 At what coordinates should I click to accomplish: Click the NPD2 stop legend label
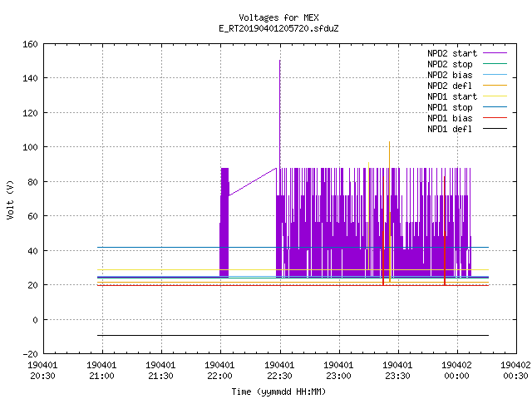click(x=450, y=64)
